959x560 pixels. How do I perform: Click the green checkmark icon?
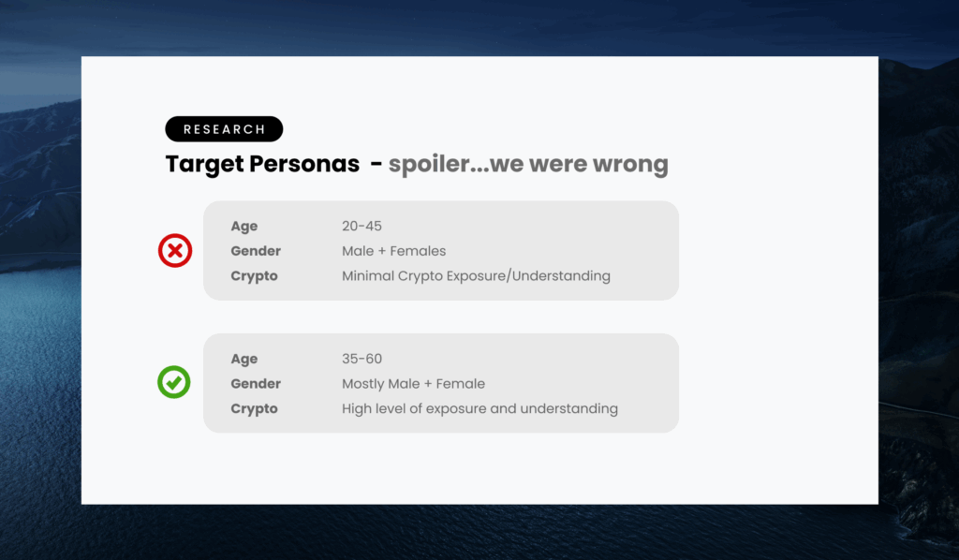(x=174, y=382)
